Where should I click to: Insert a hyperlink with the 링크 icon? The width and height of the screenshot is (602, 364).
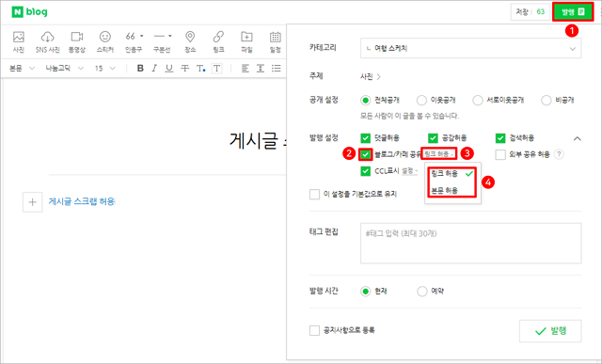coord(218,41)
